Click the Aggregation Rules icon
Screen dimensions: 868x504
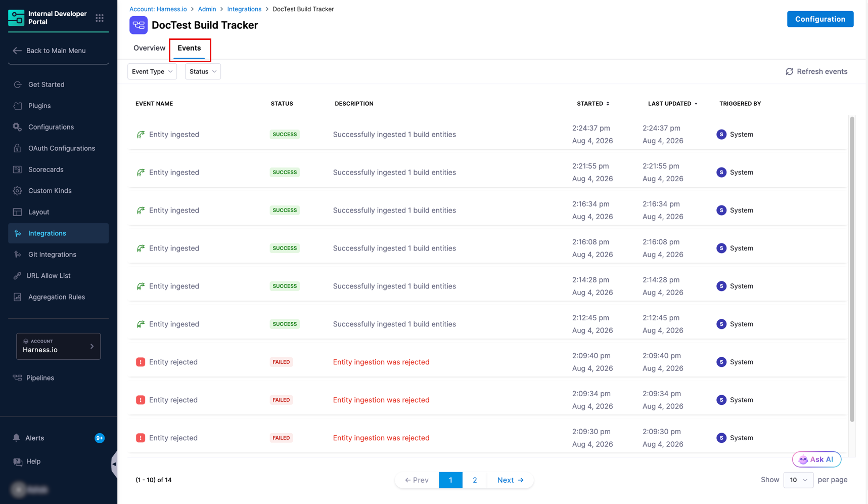click(18, 297)
